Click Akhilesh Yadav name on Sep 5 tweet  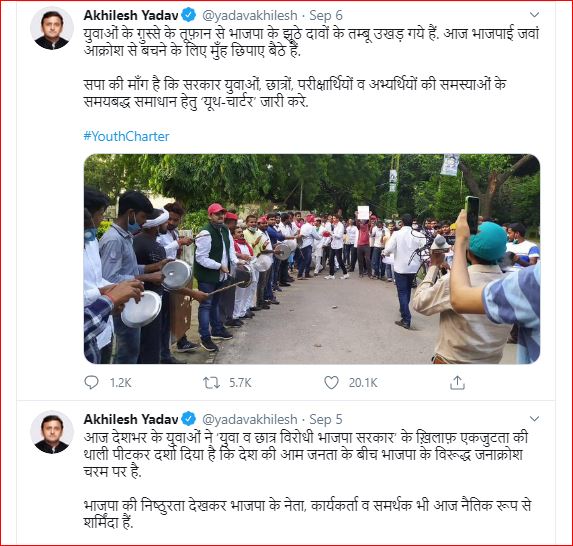click(x=131, y=419)
